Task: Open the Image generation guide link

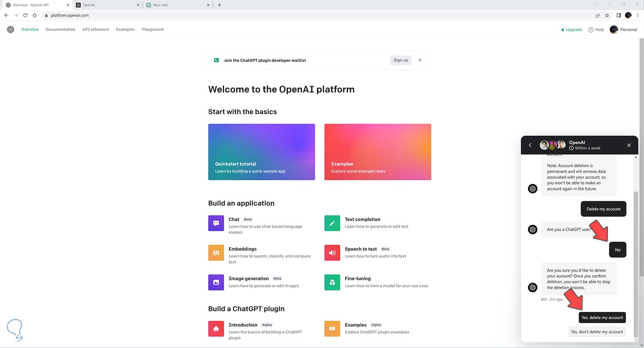Action: coord(249,278)
